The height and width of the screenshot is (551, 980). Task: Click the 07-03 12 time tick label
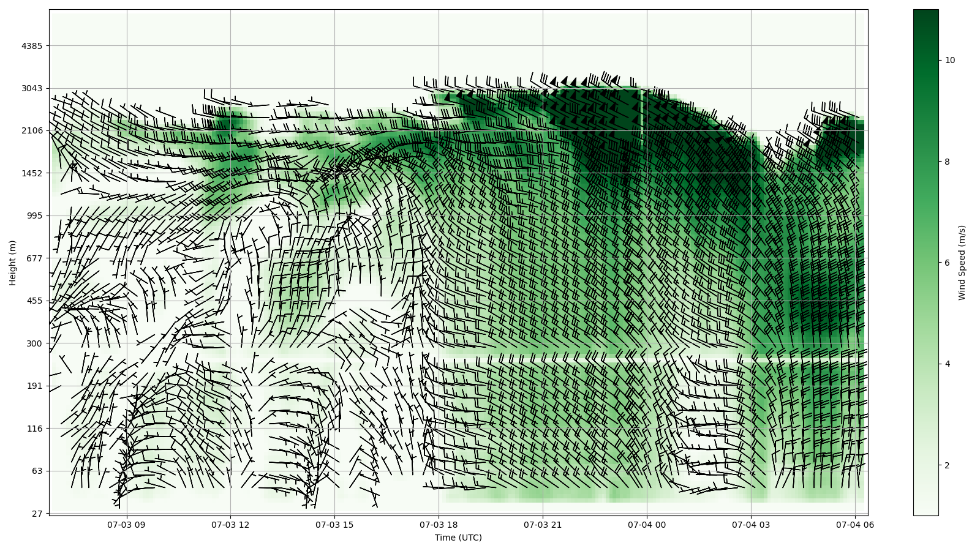tap(231, 525)
